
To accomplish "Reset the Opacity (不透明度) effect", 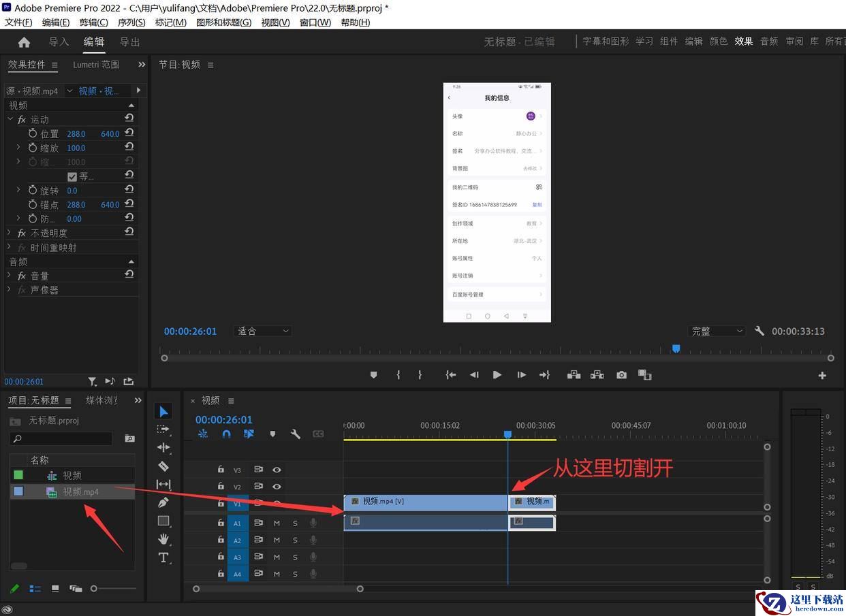I will click(129, 232).
